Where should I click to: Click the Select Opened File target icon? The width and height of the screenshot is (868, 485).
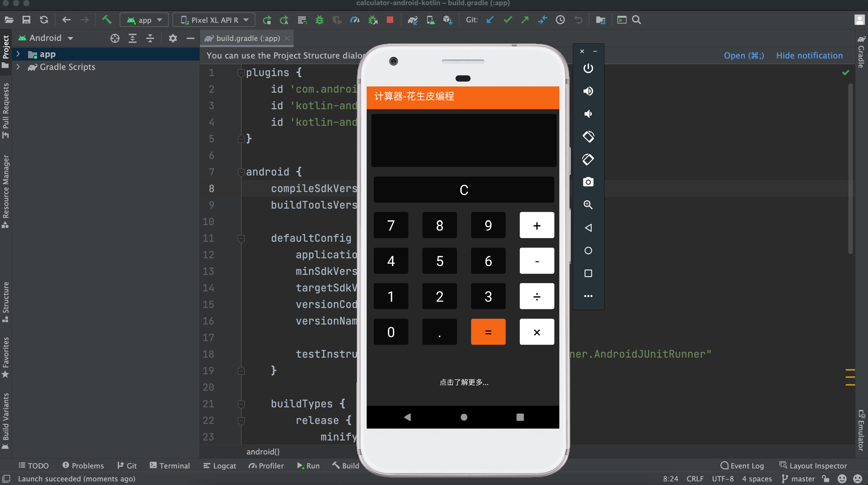pos(115,38)
